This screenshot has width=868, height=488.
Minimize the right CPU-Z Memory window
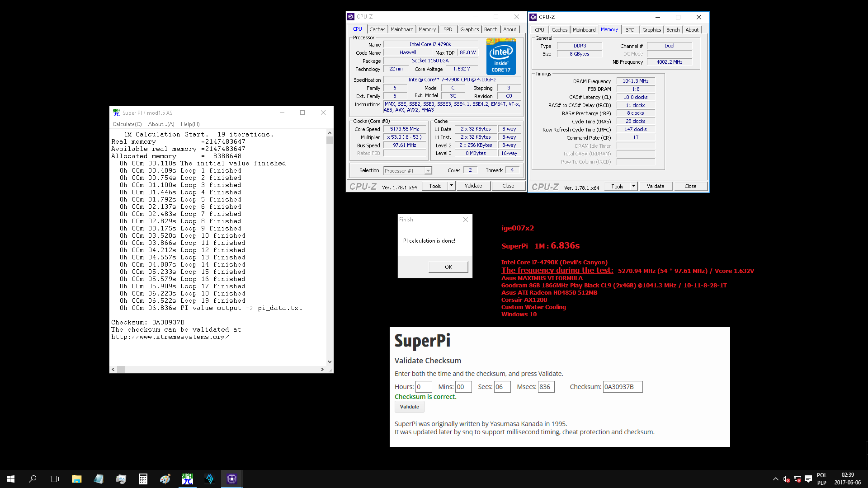(x=658, y=17)
